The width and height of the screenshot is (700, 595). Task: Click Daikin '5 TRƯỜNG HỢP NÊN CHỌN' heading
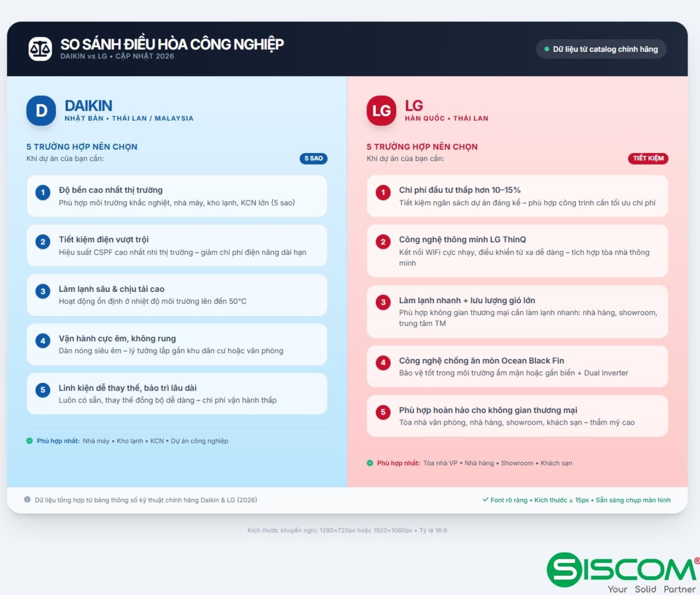tap(82, 147)
